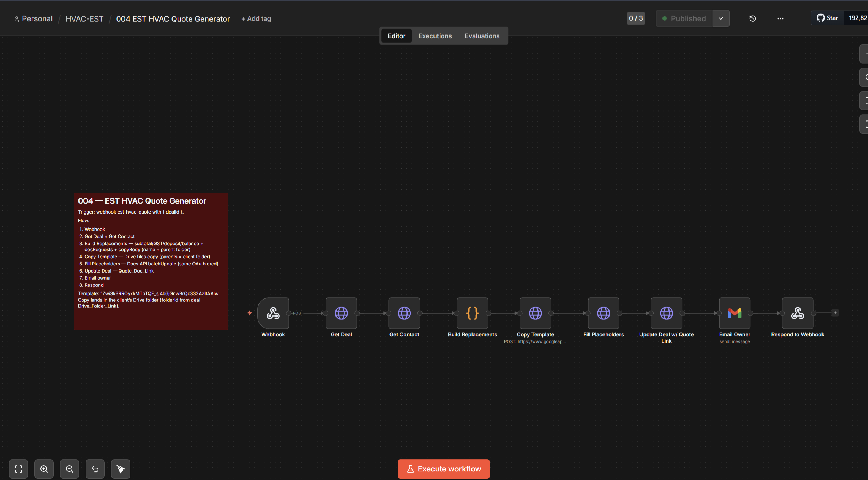This screenshot has height=480, width=868.
Task: Switch to the Evaluations tab
Action: coord(482,36)
